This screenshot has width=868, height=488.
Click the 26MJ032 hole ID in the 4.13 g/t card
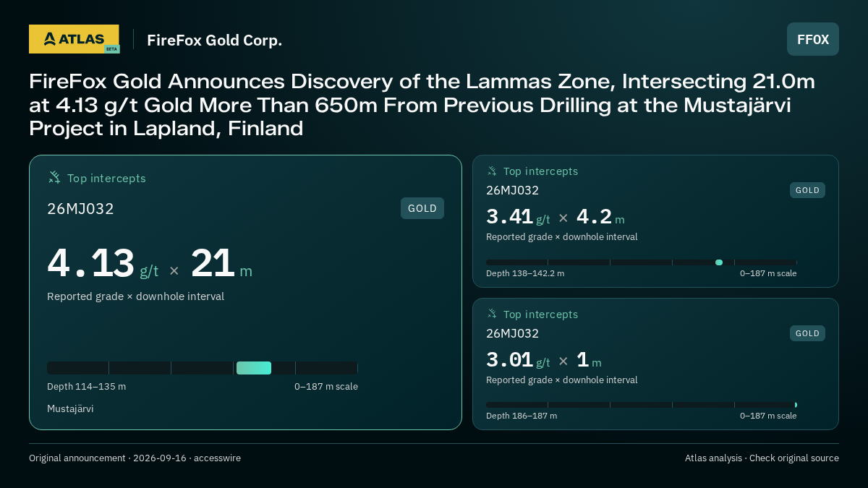tap(80, 209)
